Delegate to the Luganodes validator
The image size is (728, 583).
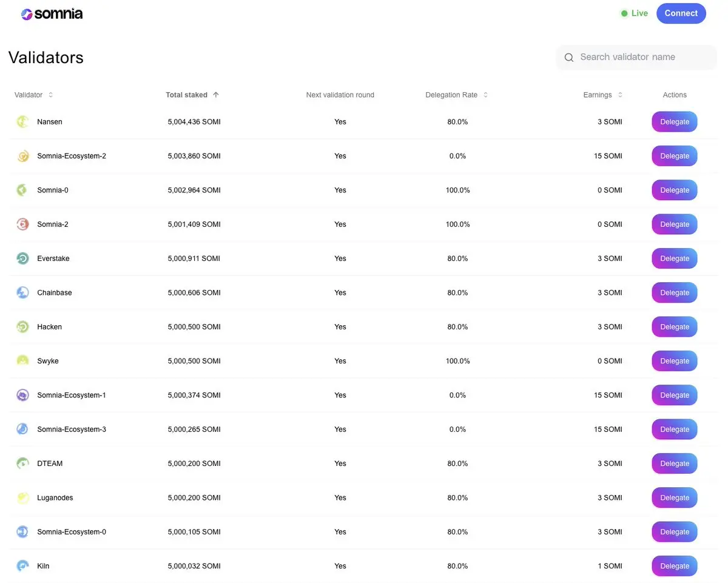pos(675,497)
